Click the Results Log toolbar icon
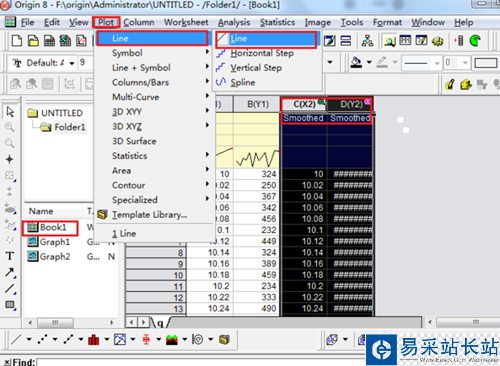The width and height of the screenshot is (500, 366). (405, 41)
